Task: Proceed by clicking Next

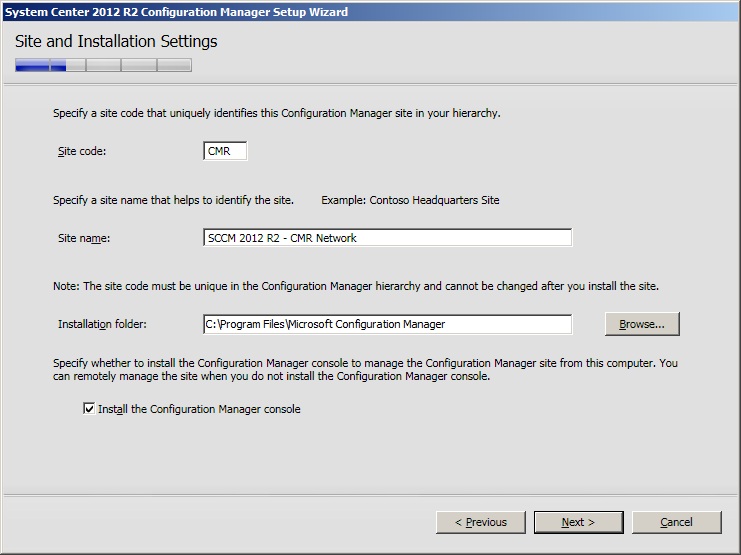Action: pos(578,522)
